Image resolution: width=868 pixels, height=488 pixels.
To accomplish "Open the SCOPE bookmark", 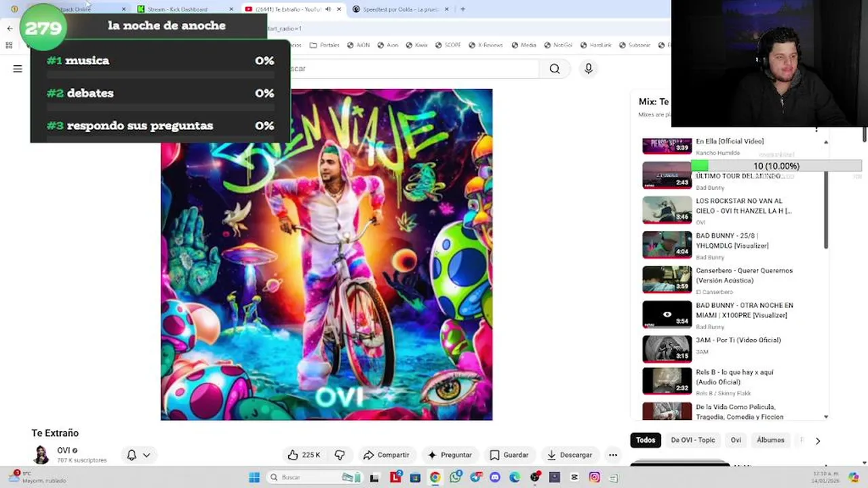I will 448,45.
